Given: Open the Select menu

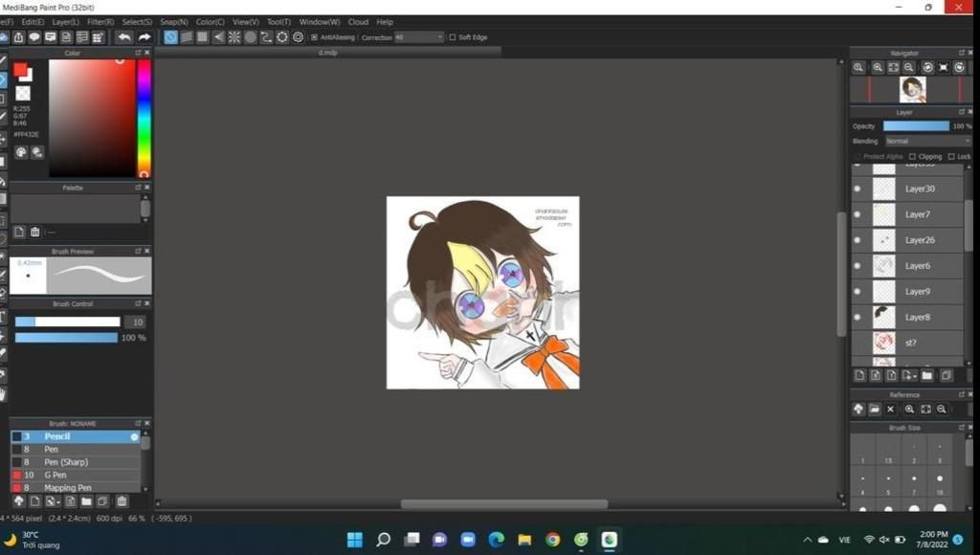Looking at the screenshot, I should [136, 22].
